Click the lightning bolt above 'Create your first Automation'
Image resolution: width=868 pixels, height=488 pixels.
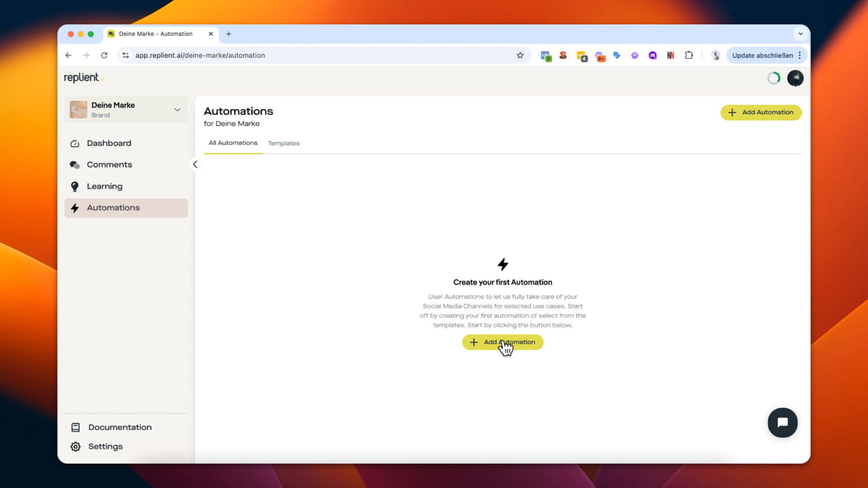[502, 264]
